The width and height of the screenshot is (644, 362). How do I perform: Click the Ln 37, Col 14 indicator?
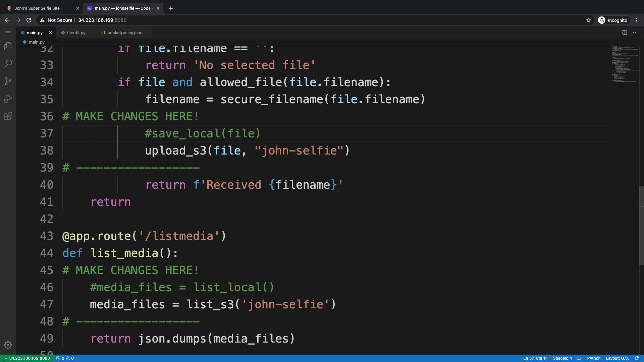click(535, 358)
